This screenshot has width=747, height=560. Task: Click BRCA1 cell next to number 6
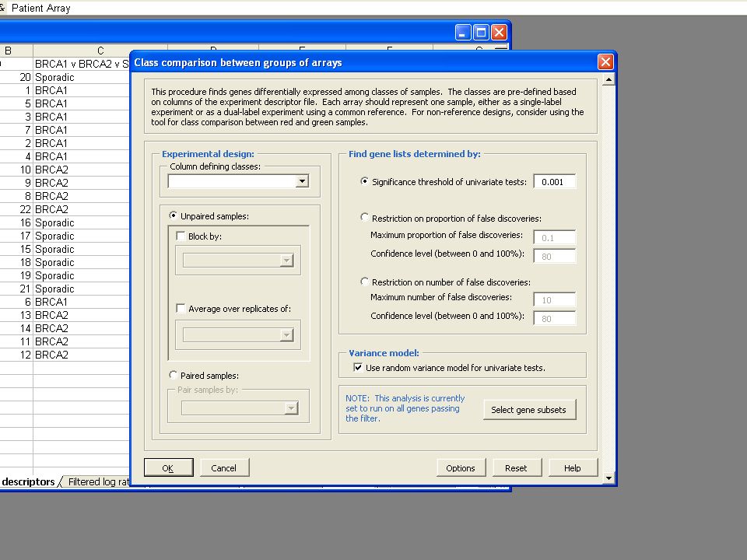pos(82,302)
